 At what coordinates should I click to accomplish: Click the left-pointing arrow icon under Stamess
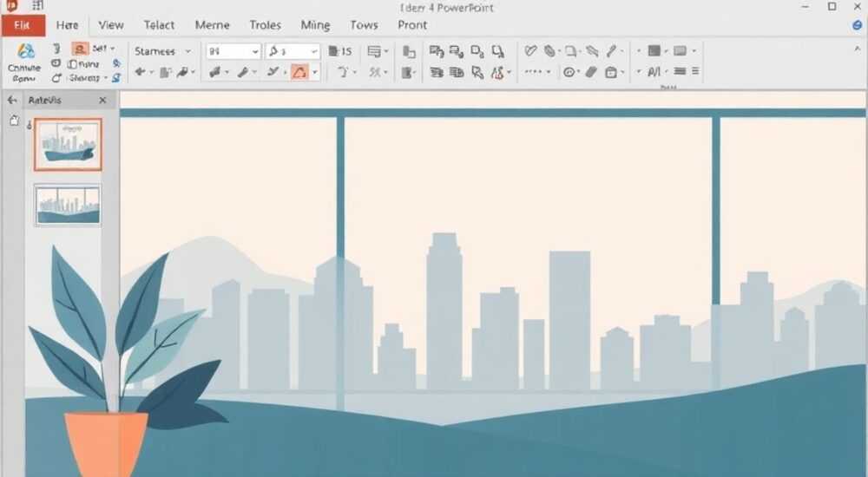[x=141, y=72]
